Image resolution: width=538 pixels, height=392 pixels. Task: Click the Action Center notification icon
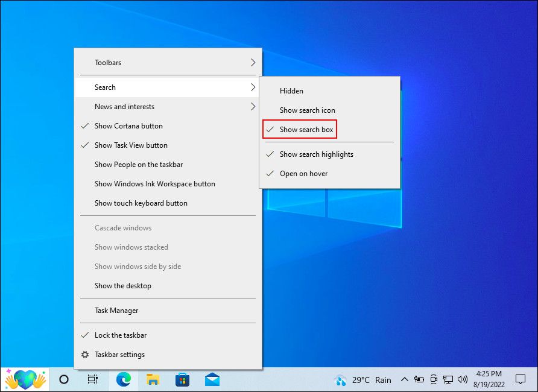521,379
